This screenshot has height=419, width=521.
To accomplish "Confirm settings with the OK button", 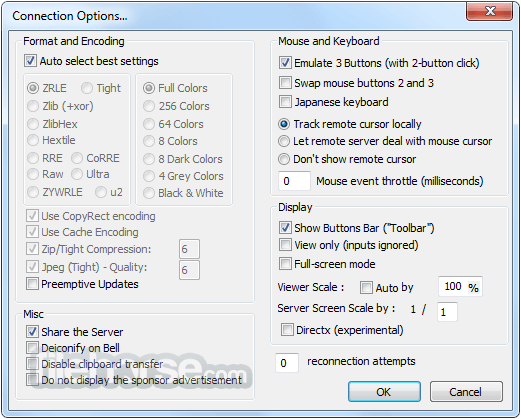I will pyautogui.click(x=384, y=392).
